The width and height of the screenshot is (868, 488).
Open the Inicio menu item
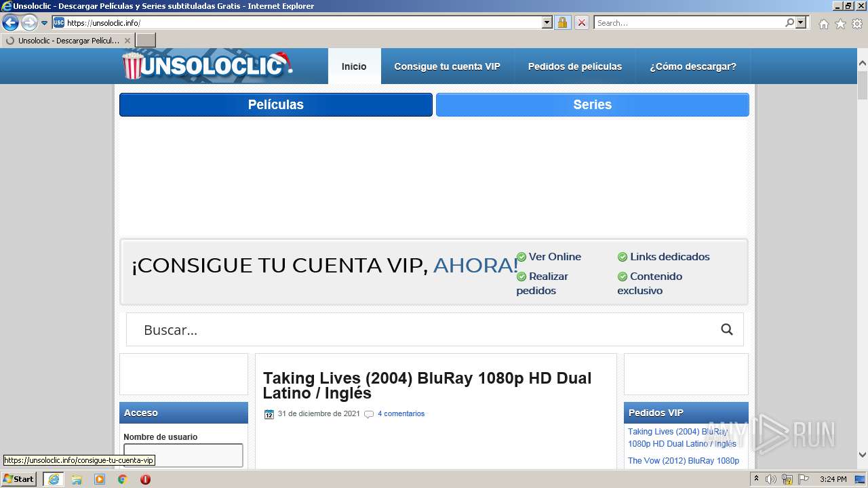354,66
